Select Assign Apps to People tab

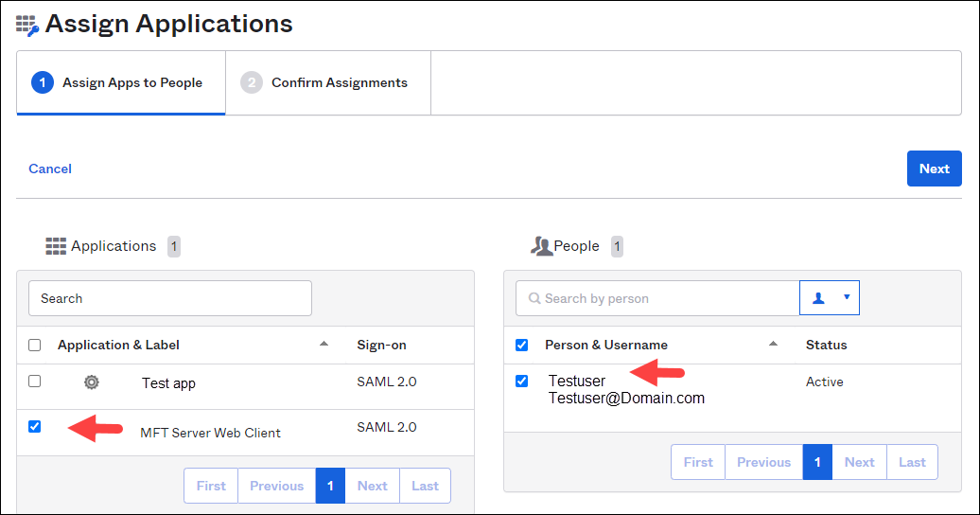121,83
